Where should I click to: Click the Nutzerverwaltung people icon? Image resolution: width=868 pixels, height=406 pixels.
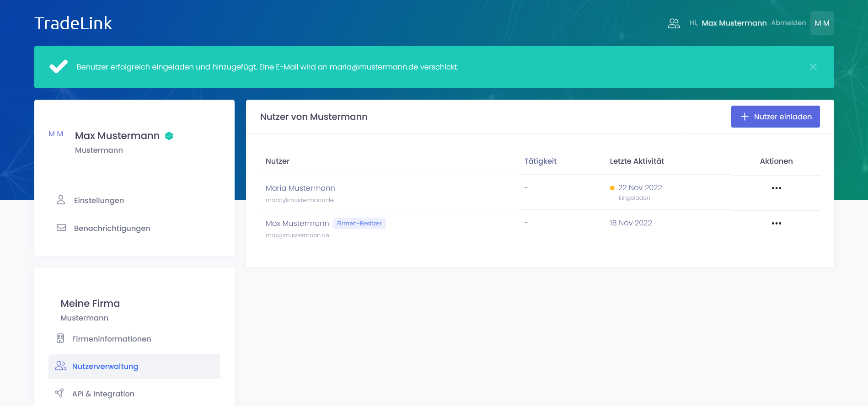point(60,366)
